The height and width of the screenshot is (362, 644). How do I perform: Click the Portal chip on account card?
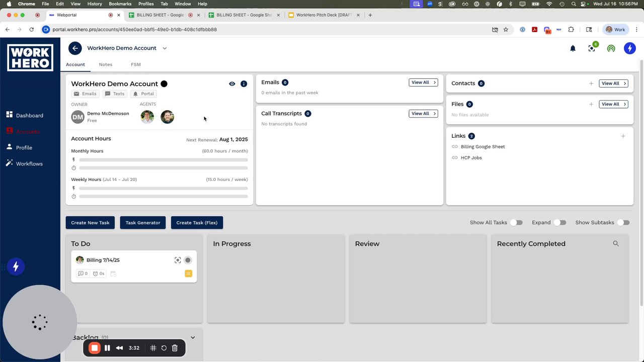pos(143,94)
